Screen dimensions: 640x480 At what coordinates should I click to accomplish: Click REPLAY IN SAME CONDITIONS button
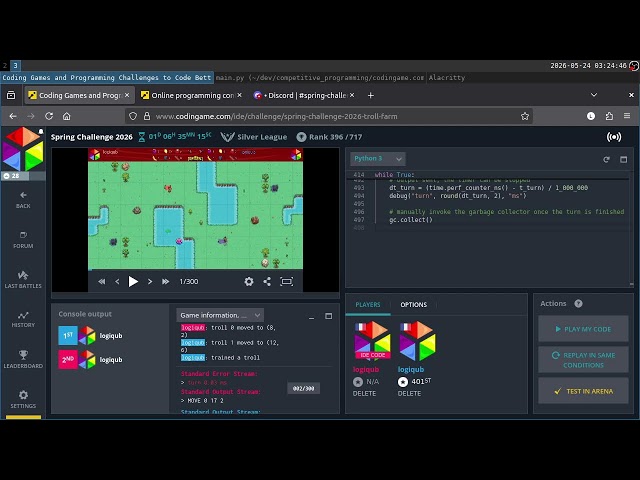tap(583, 360)
